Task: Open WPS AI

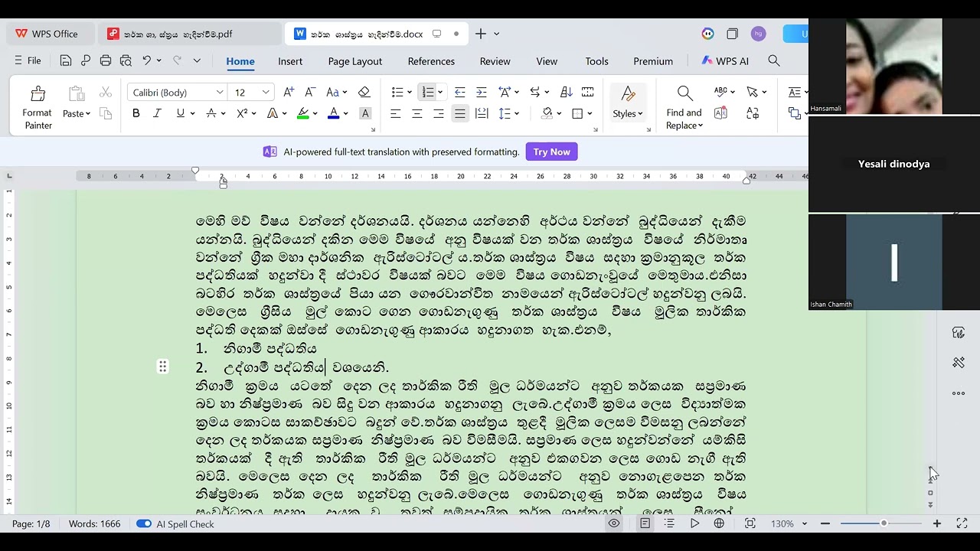Action: point(725,61)
